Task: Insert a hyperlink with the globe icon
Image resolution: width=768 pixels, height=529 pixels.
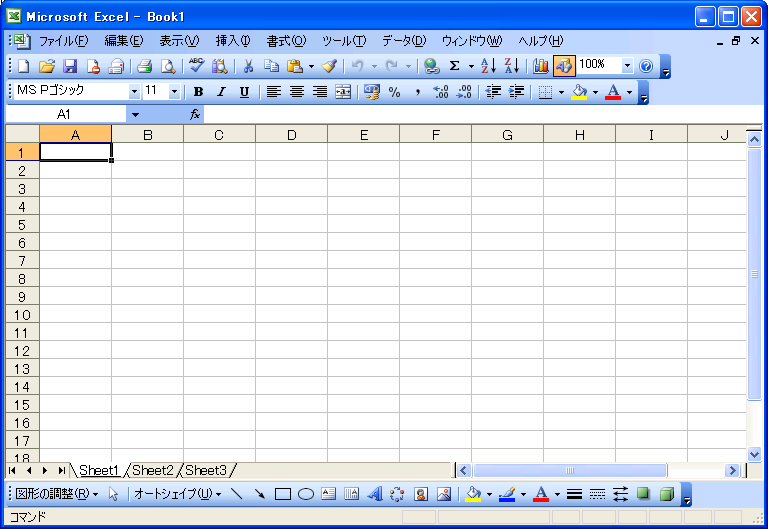Action: (x=432, y=66)
